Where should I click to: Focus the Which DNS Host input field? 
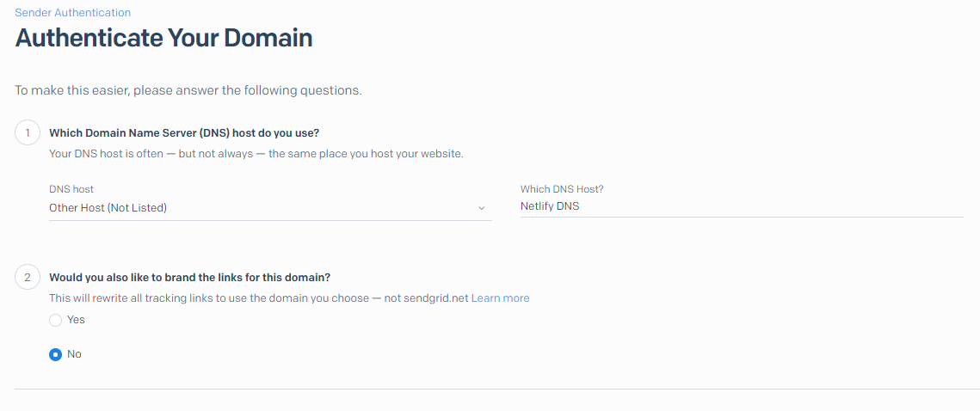[x=740, y=206]
